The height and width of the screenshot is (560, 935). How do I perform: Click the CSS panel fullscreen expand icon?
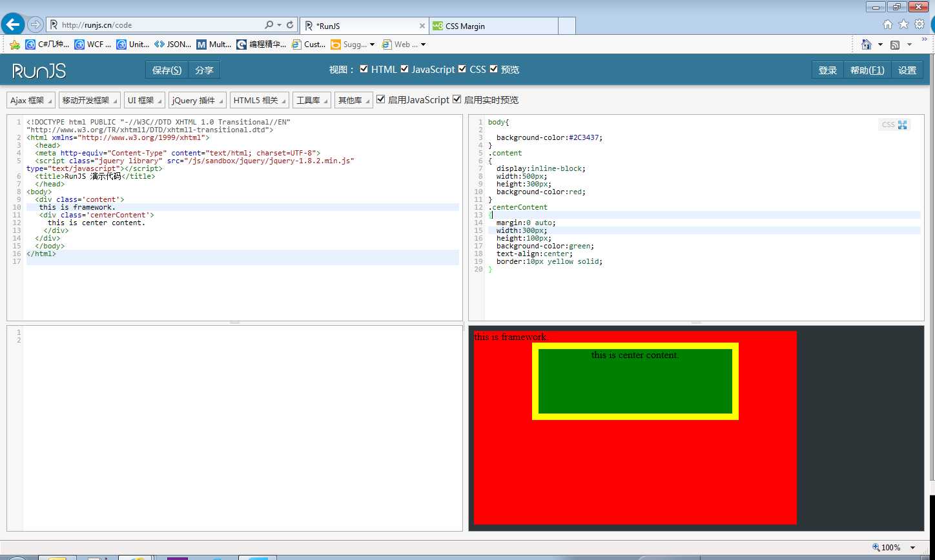pos(903,125)
